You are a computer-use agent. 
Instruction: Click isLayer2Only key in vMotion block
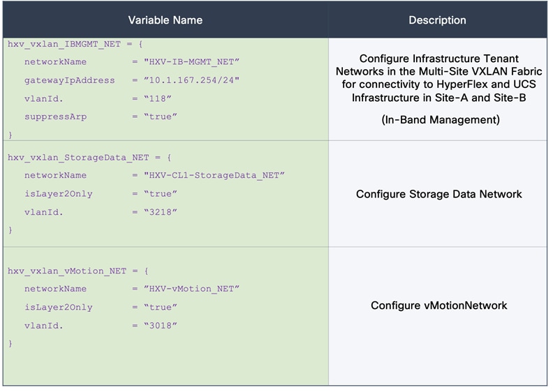[58, 307]
